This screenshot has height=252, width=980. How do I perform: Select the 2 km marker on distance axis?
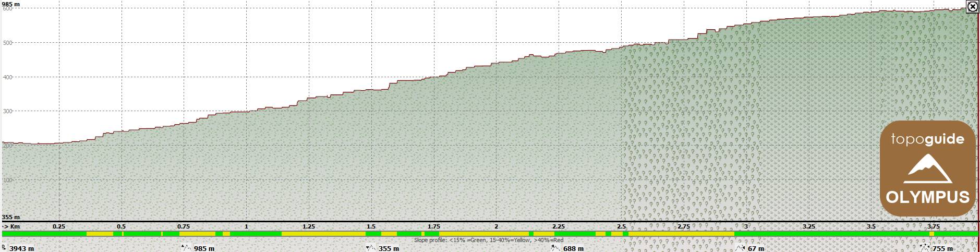(496, 226)
